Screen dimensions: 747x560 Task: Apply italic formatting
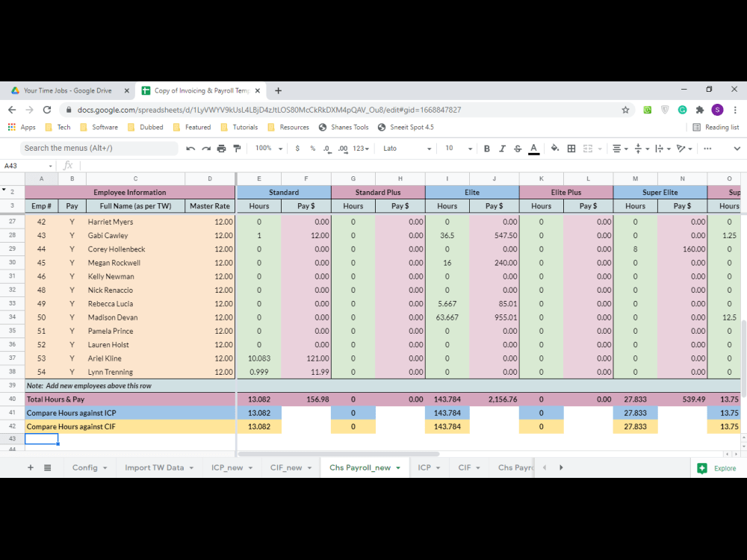pos(500,149)
